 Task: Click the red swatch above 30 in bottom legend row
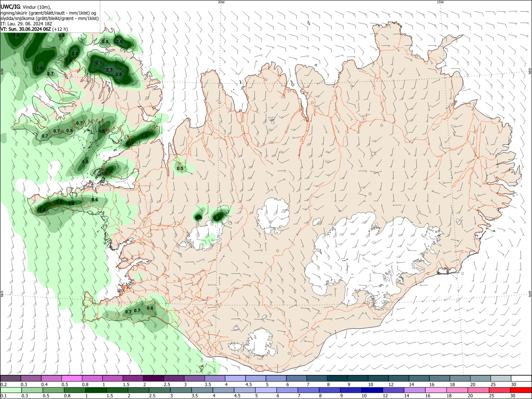[x=521, y=390]
